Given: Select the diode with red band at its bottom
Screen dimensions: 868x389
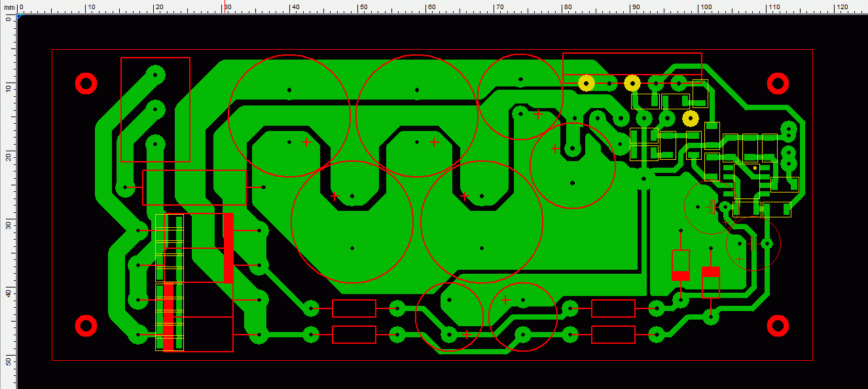Looking at the screenshot, I should pos(680,265).
